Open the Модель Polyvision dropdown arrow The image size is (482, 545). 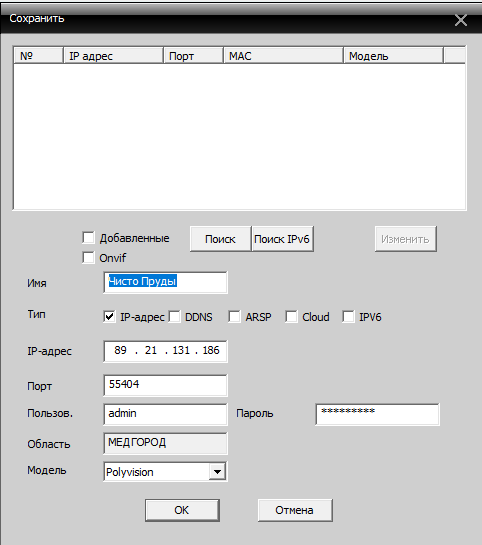coord(217,472)
